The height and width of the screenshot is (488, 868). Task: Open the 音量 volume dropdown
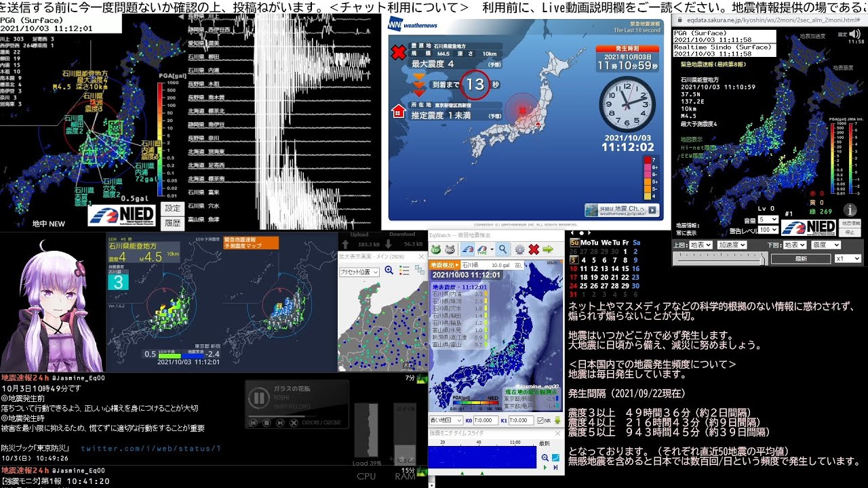(x=768, y=220)
